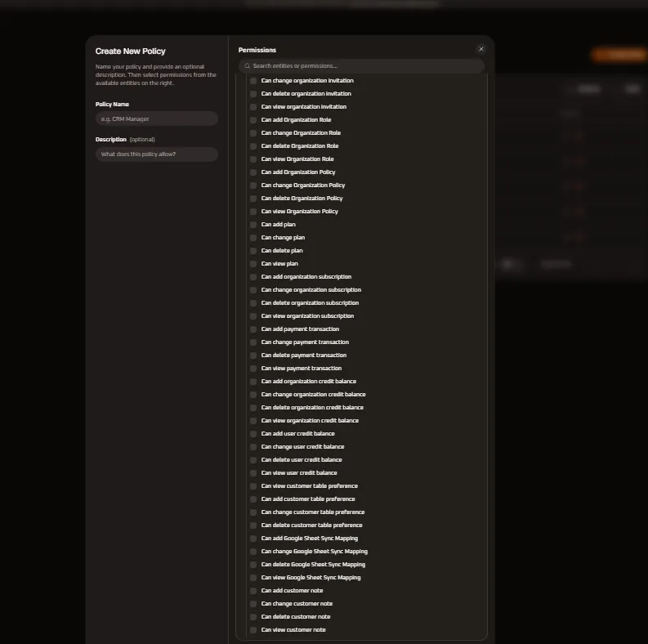Tick 'Can add customer note' checkbox
This screenshot has width=648, height=644.
point(253,591)
